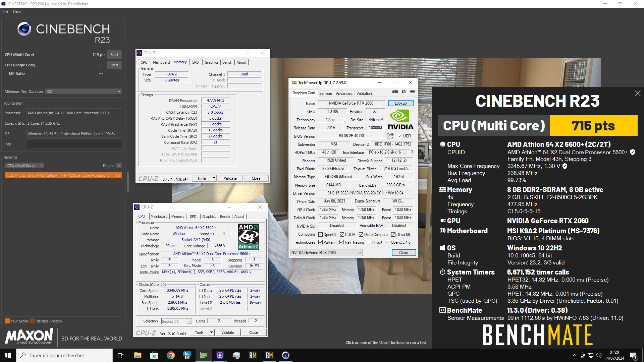Screen dimensions: 644x362
Task: Toggle the Vulkan checkbox
Action: [x=320, y=242]
